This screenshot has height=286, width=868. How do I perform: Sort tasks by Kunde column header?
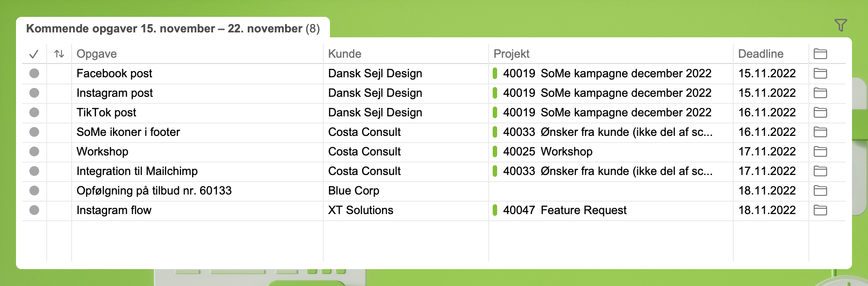point(345,54)
